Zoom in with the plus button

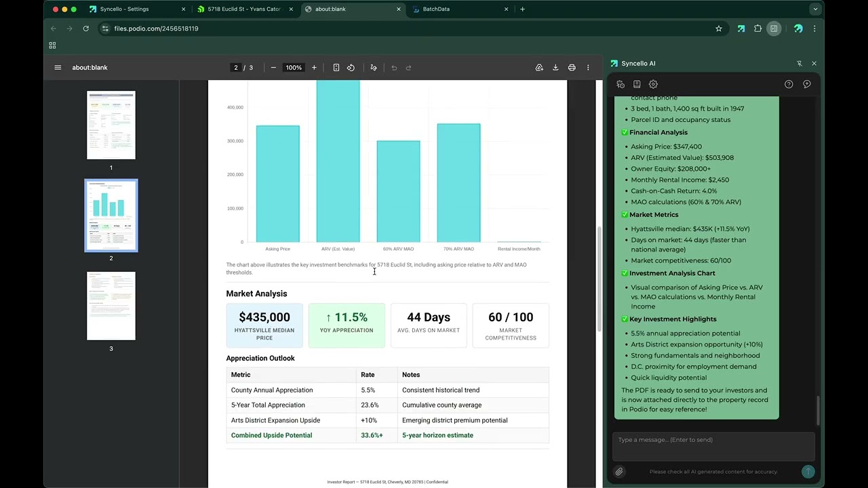(314, 68)
